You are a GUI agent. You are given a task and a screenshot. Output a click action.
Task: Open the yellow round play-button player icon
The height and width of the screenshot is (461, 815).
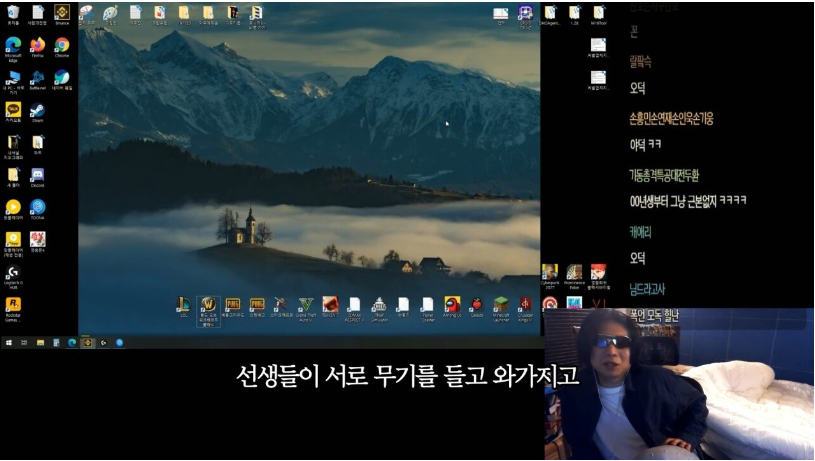tap(13, 210)
